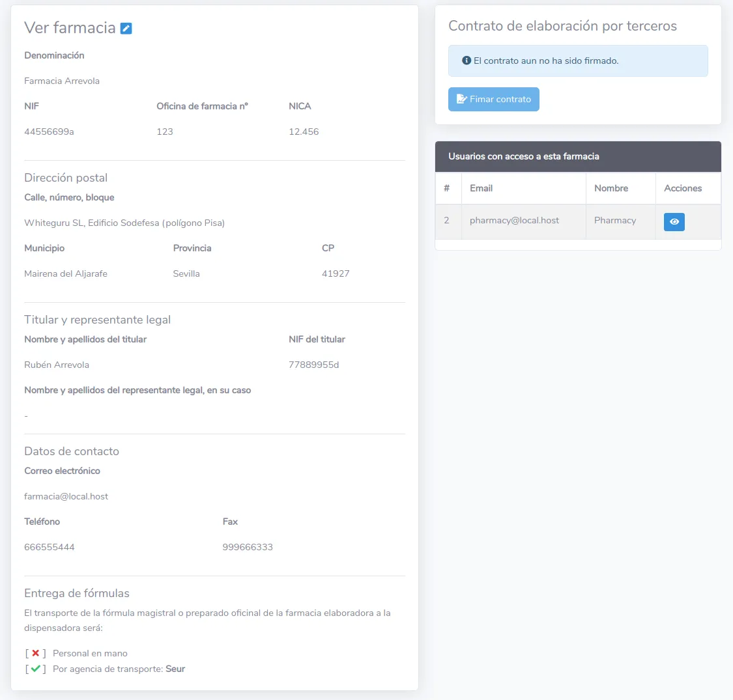Click the # column header in users table
Viewport: 733px width, 700px height.
(447, 188)
